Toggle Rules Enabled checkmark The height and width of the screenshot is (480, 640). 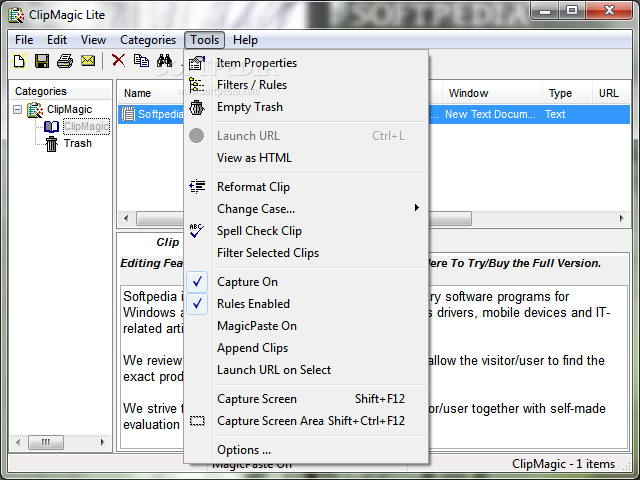point(197,304)
